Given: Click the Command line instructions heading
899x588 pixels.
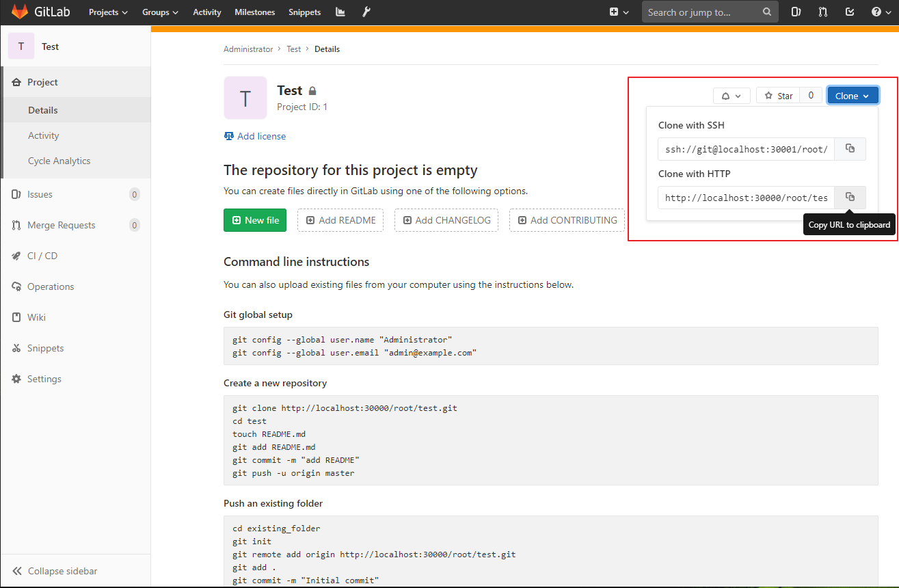Looking at the screenshot, I should coord(297,262).
